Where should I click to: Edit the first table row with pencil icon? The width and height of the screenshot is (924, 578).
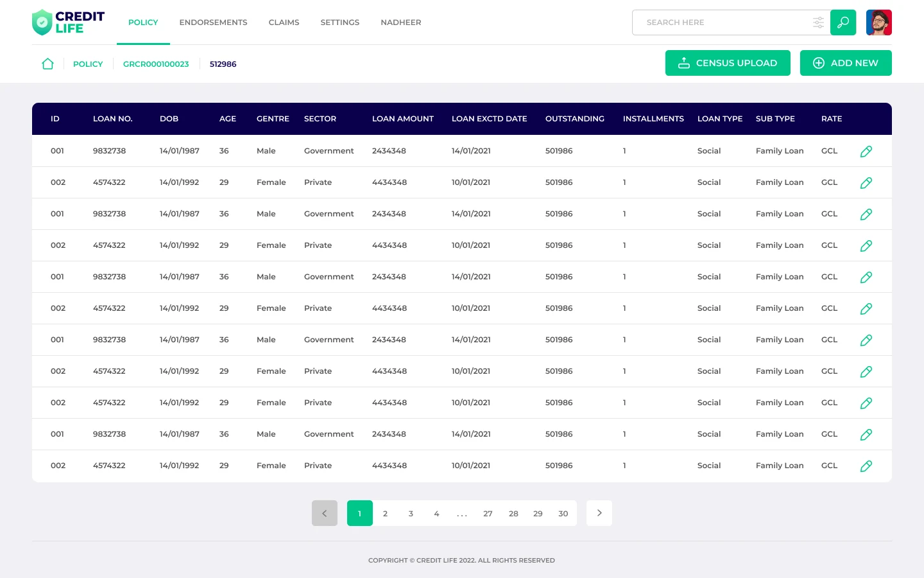tap(866, 152)
